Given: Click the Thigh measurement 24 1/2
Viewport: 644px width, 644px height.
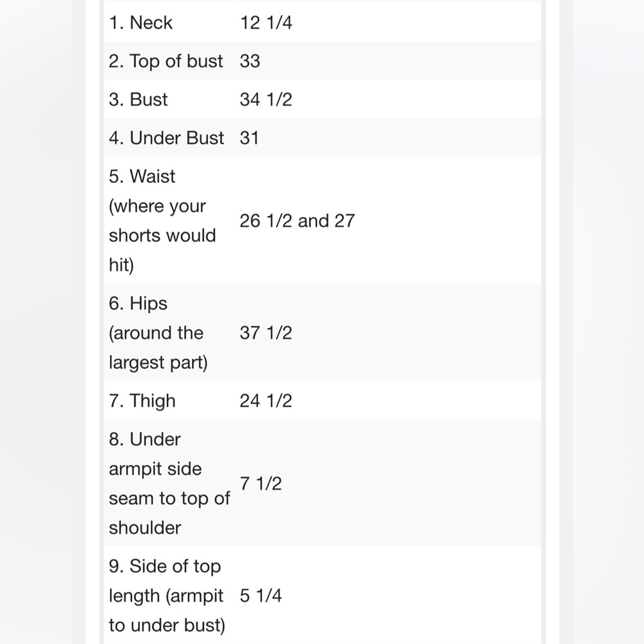Looking at the screenshot, I should click(266, 401).
